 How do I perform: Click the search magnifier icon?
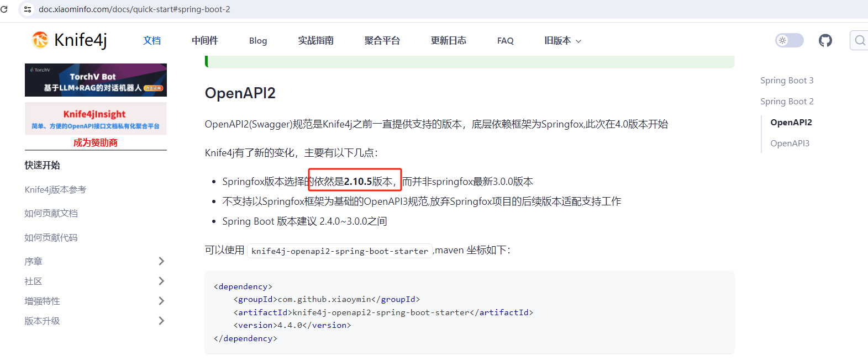click(860, 40)
